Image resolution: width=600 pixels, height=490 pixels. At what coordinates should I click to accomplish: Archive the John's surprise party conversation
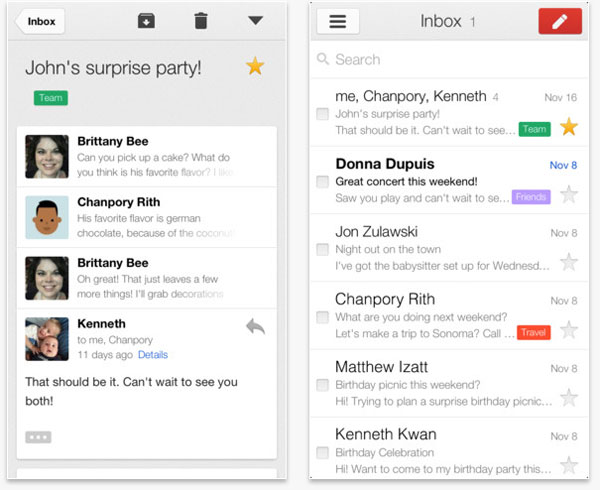coord(146,21)
